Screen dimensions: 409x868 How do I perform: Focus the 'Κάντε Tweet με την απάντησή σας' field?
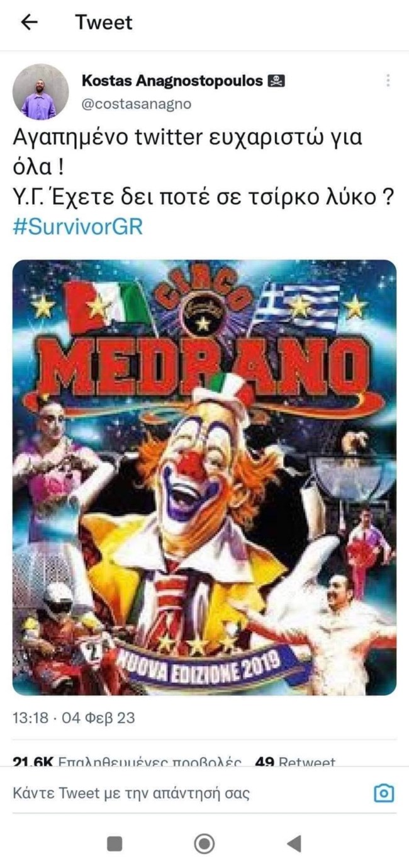point(189,793)
